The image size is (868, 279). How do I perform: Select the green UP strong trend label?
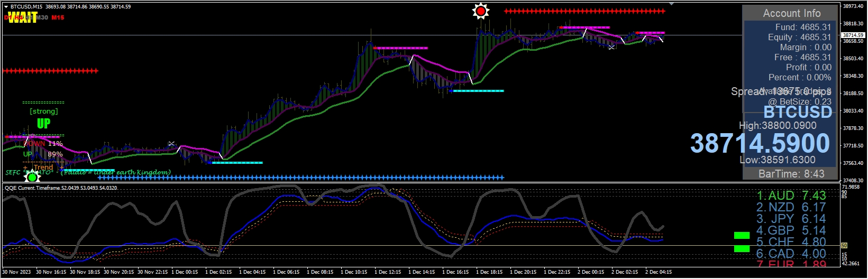[43, 124]
